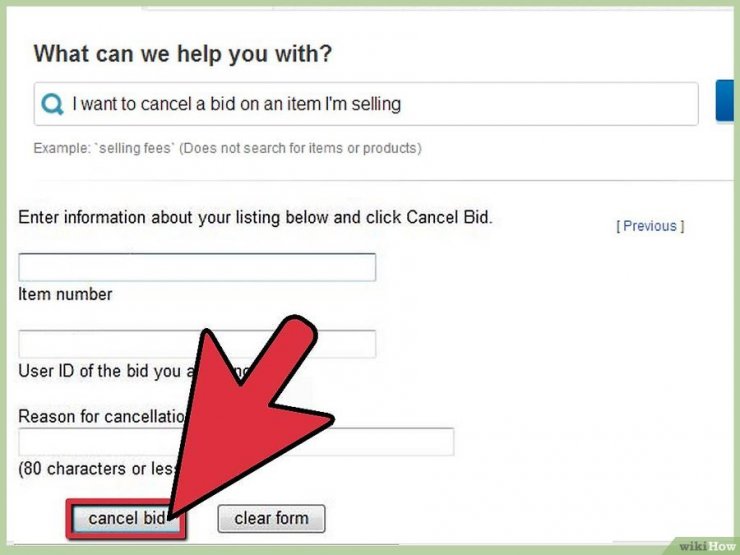Click the 'Item number' label text
Screen dimensions: 740x555
tap(65, 294)
